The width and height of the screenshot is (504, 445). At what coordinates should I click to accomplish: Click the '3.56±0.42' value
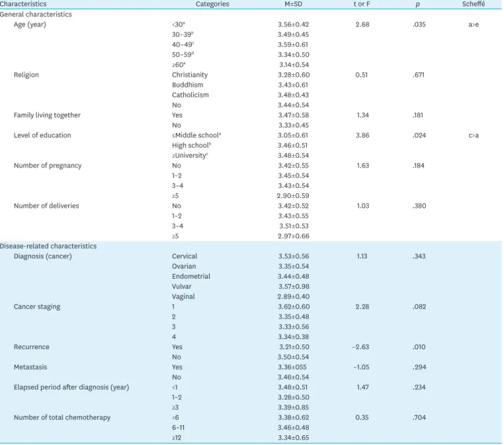coord(293,24)
